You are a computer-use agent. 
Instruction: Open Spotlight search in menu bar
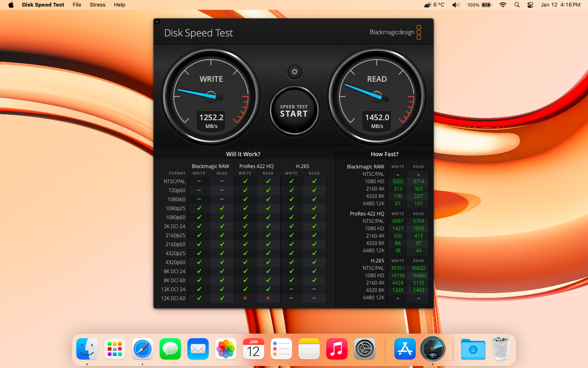coord(517,5)
